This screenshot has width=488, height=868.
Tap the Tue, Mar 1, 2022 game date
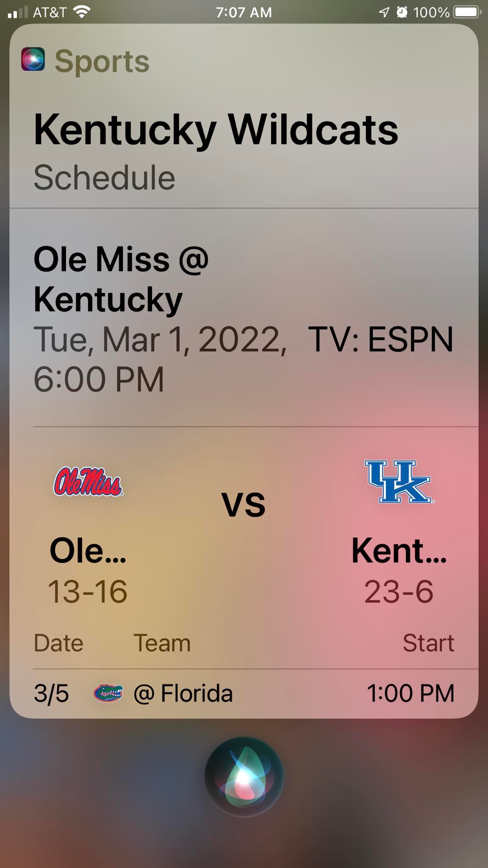point(160,339)
